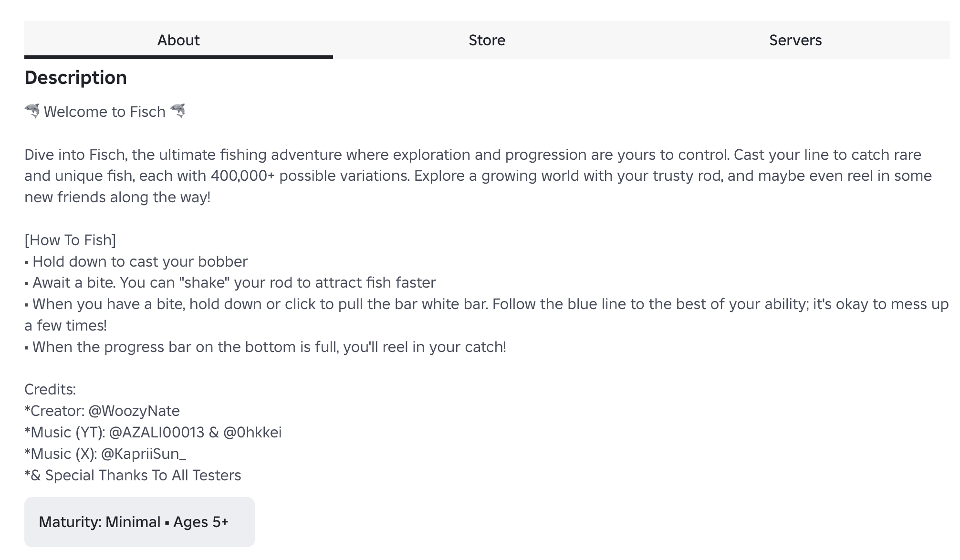Open creator @WoozyNate's mention
This screenshot has width=960, height=560.
tap(134, 411)
